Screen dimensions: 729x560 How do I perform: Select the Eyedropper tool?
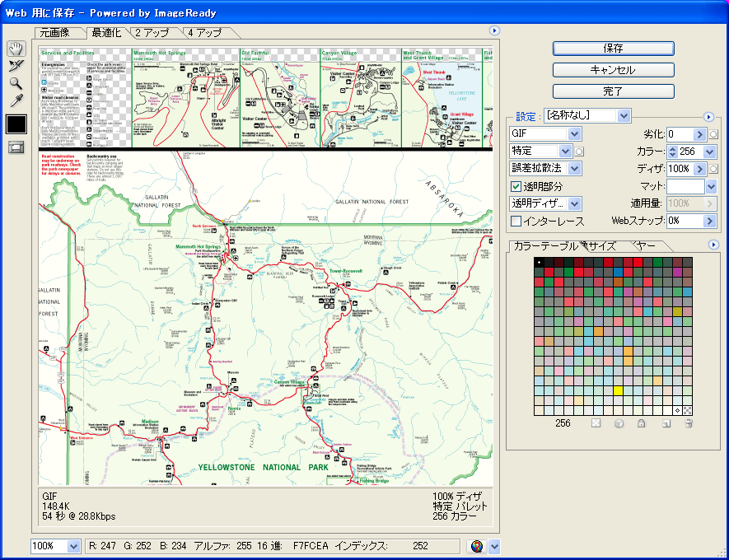[x=16, y=100]
